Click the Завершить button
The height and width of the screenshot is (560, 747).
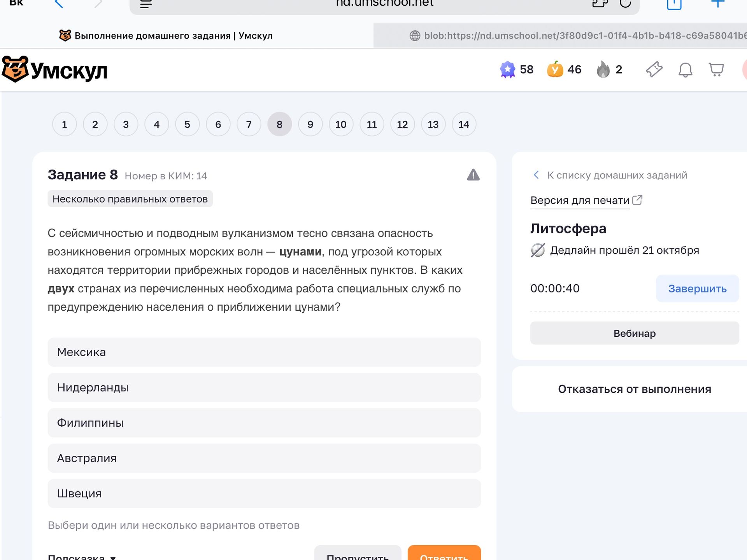click(697, 289)
